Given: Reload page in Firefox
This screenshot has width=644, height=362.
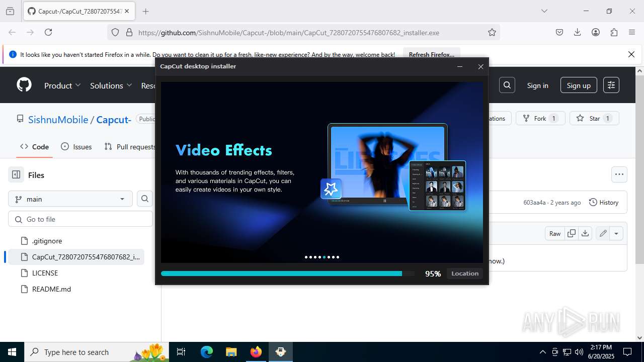Looking at the screenshot, I should [48, 32].
